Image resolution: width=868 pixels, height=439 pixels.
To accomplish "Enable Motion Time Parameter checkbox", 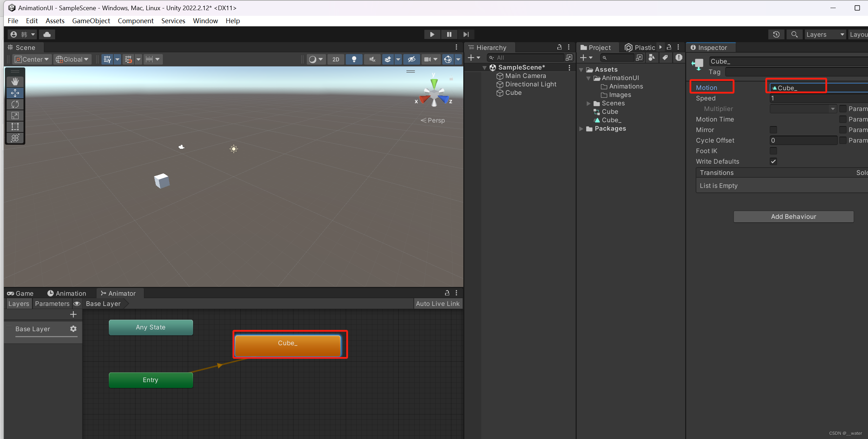I will (843, 119).
